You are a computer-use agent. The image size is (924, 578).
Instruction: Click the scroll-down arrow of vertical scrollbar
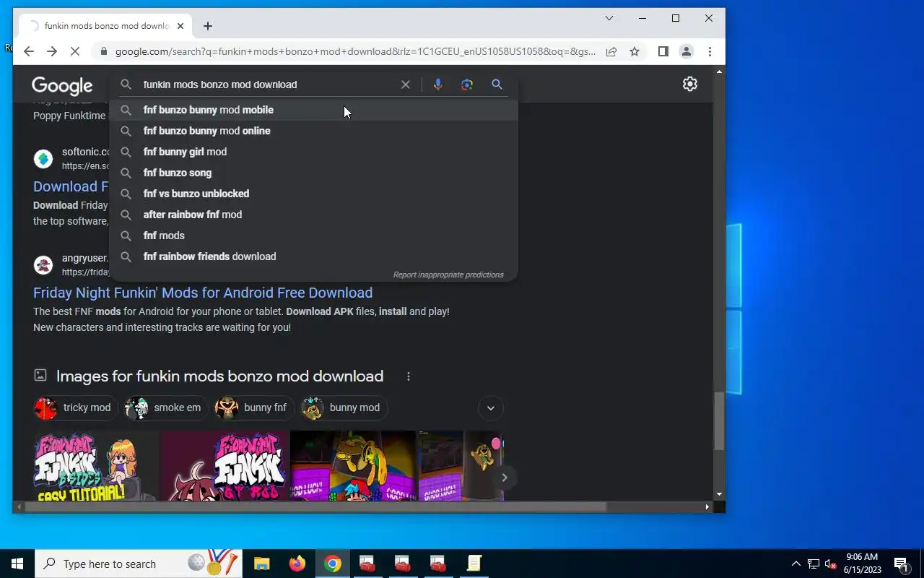click(719, 495)
